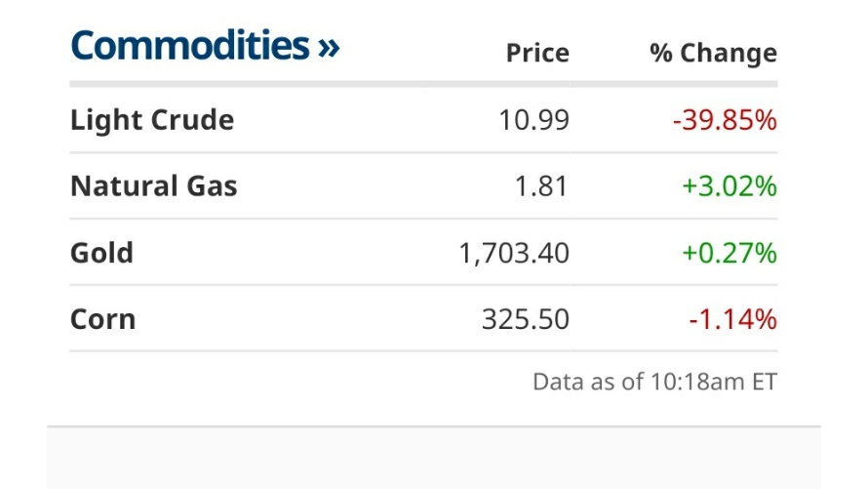This screenshot has width=868, height=489.
Task: Click the % Change column header
Action: [x=714, y=53]
